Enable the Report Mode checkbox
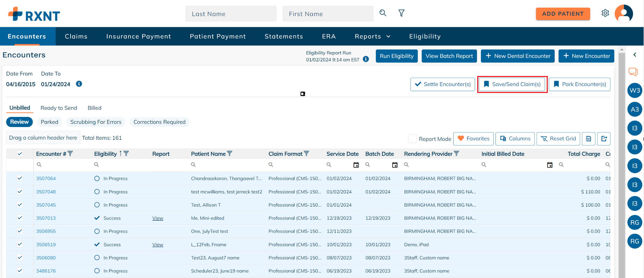This screenshot has width=644, height=278. (412, 139)
